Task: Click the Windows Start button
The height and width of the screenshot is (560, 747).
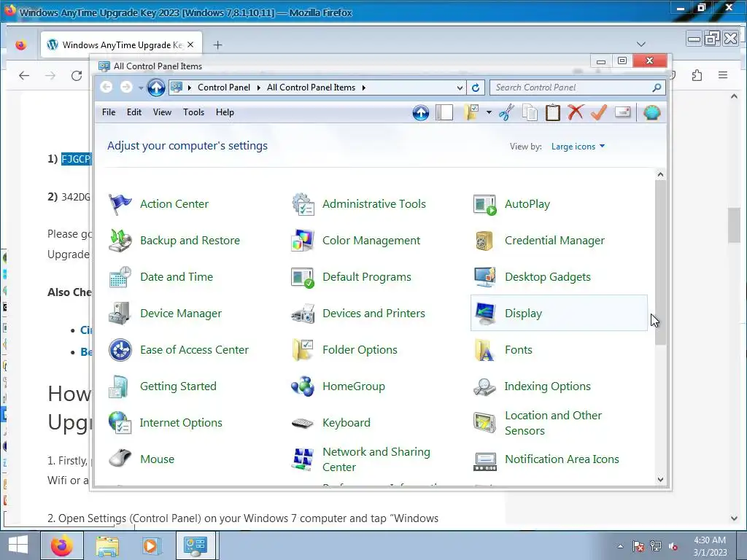Action: pos(18,545)
